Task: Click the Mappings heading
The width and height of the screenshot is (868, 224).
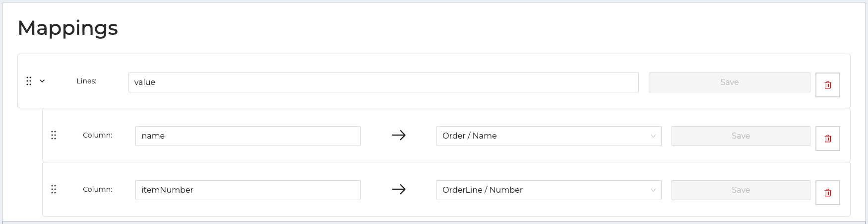Action: [x=68, y=28]
